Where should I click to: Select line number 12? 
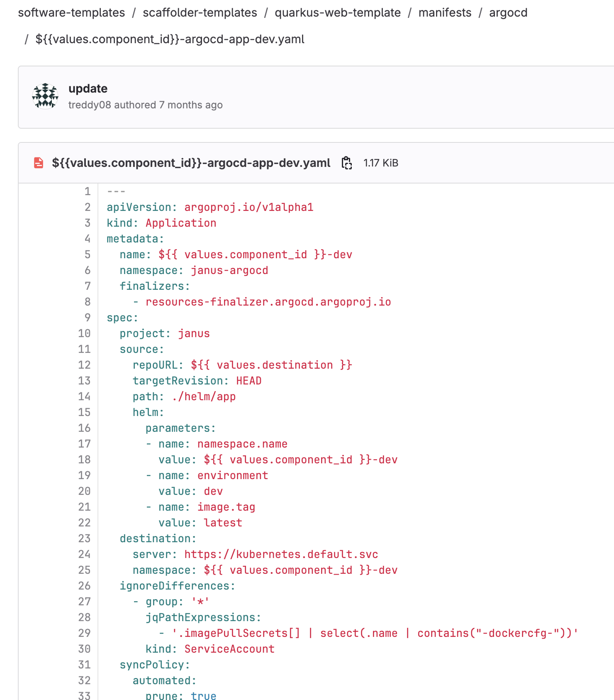point(84,365)
